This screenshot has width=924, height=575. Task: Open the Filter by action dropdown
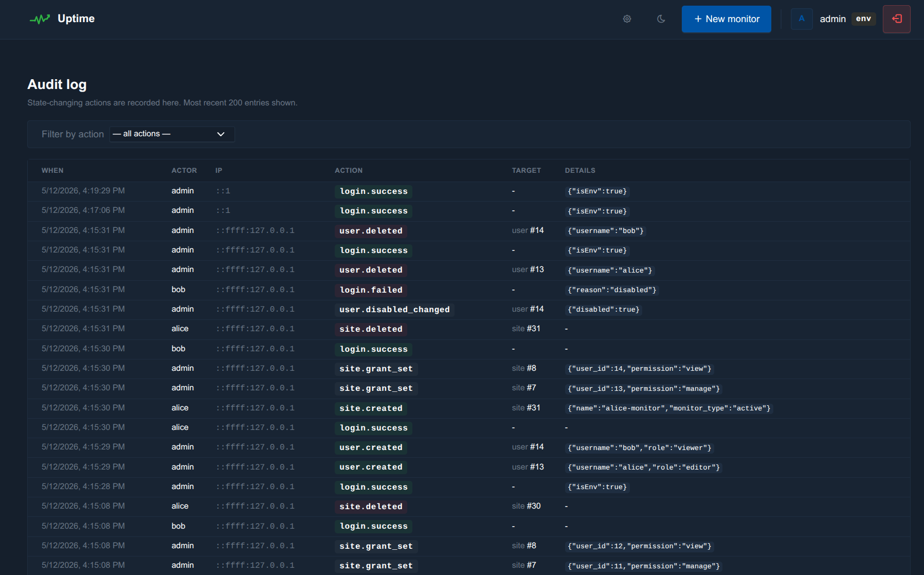click(172, 134)
